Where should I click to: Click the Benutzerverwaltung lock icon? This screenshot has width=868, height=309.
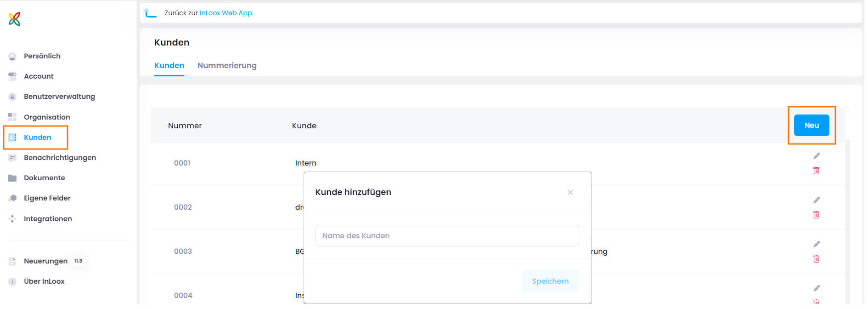12,97
